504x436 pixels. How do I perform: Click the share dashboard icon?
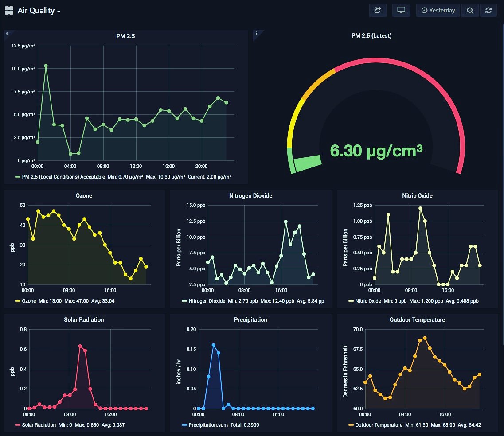378,10
